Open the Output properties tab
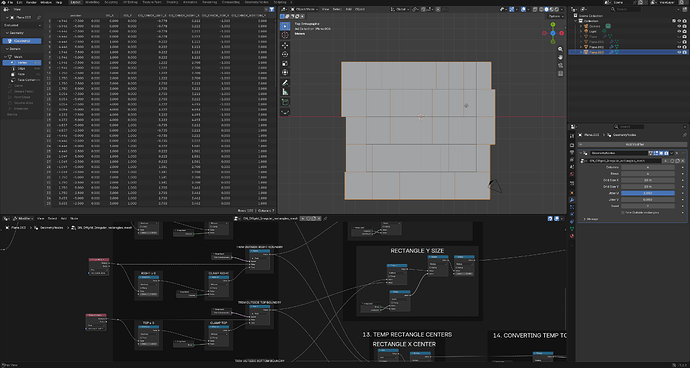 click(x=572, y=152)
